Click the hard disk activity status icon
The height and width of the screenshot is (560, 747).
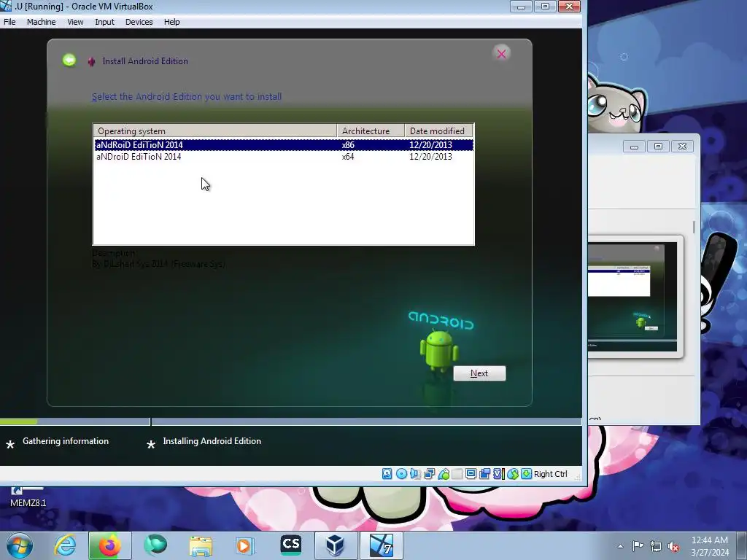click(387, 474)
